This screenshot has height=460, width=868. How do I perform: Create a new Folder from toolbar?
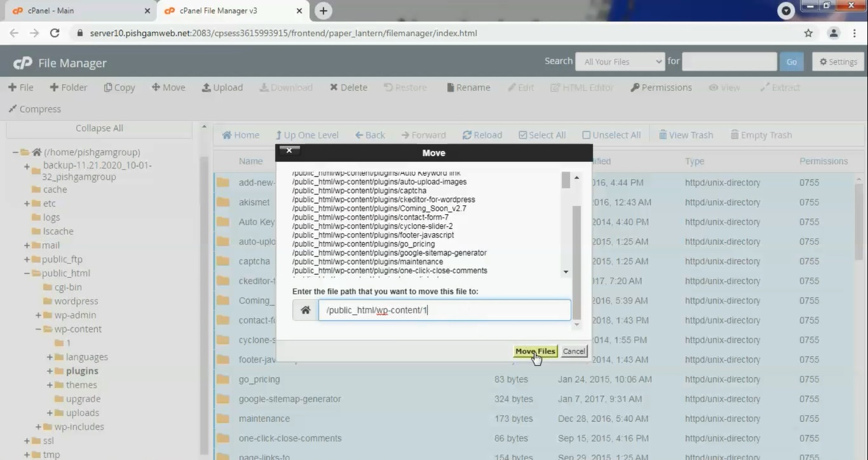[69, 87]
